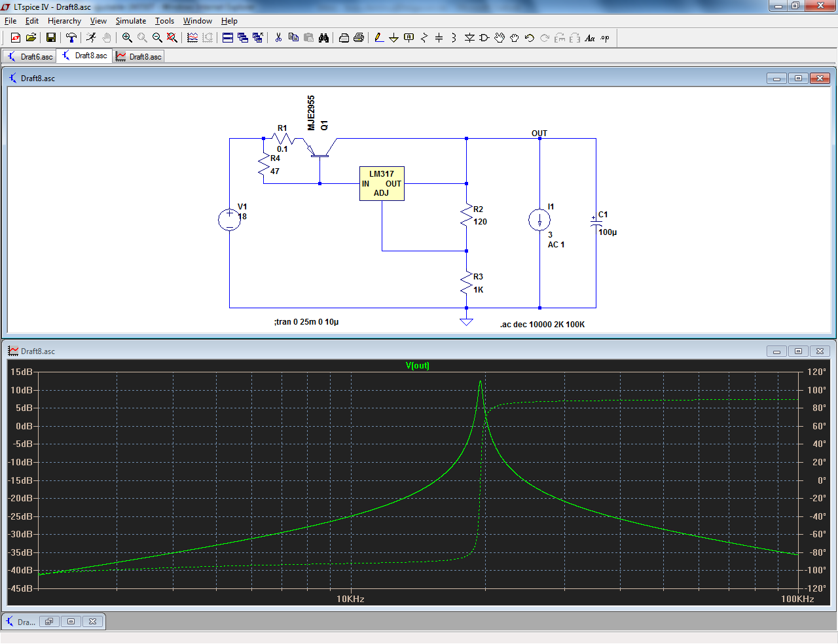Open the Hierarchy menu
This screenshot has height=644, width=838.
(x=64, y=21)
